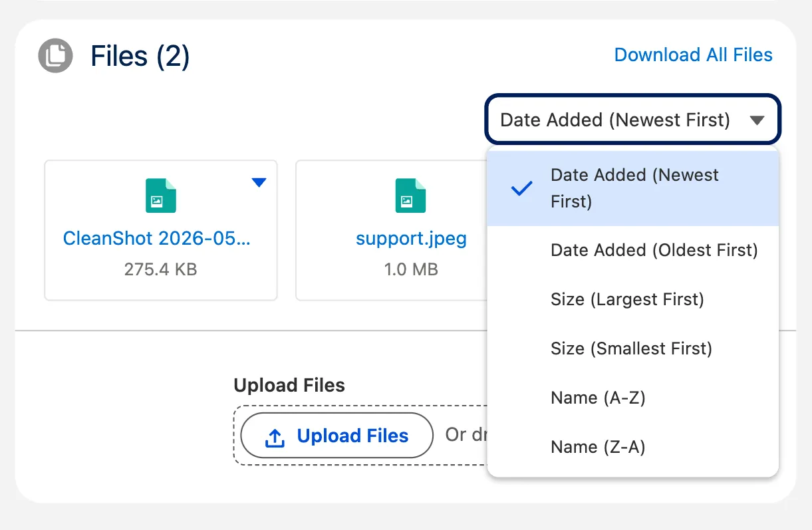The image size is (812, 530).
Task: Click the CleanShot image file icon
Action: 161,196
